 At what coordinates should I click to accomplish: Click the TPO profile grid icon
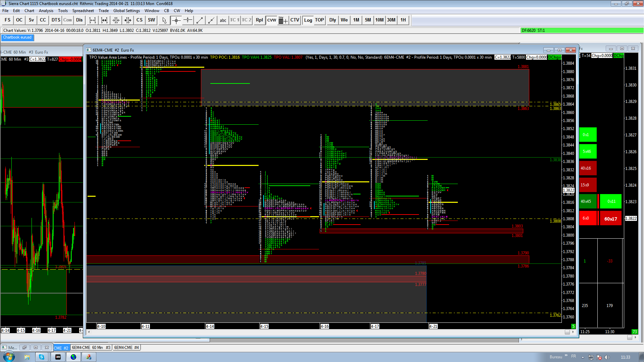(x=283, y=20)
